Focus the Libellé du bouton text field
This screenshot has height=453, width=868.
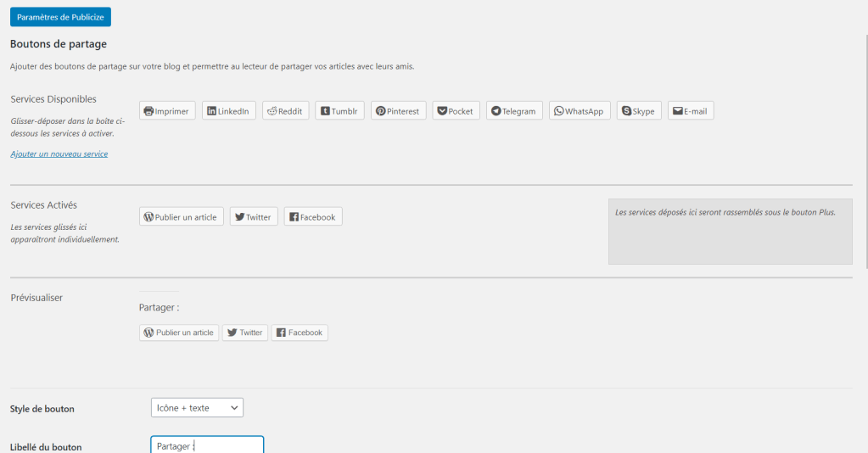click(x=207, y=445)
